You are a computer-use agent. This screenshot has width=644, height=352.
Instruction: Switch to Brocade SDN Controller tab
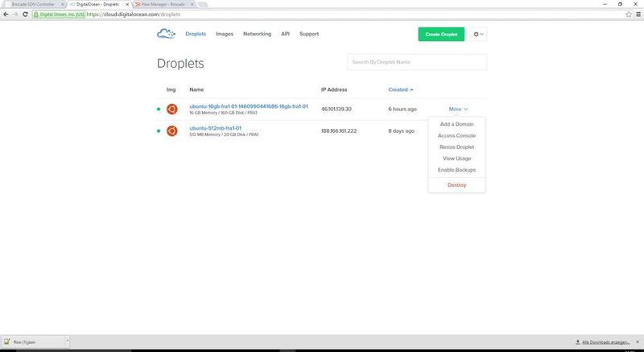33,4
